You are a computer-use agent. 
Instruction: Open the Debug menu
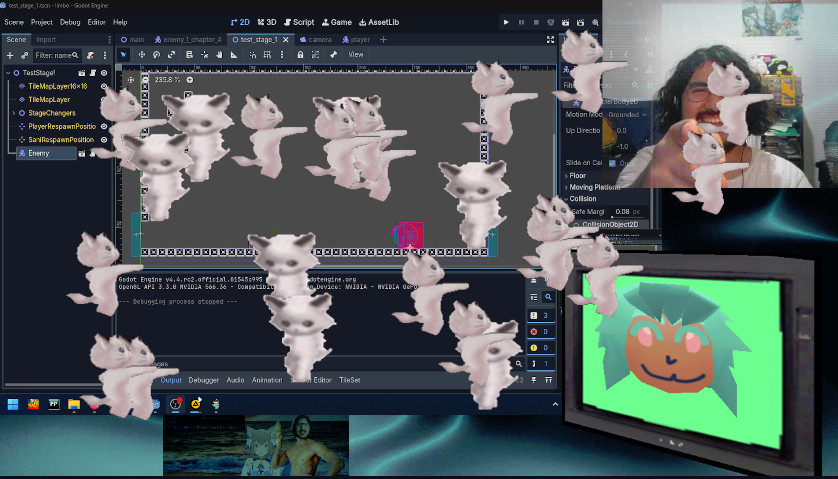[70, 22]
